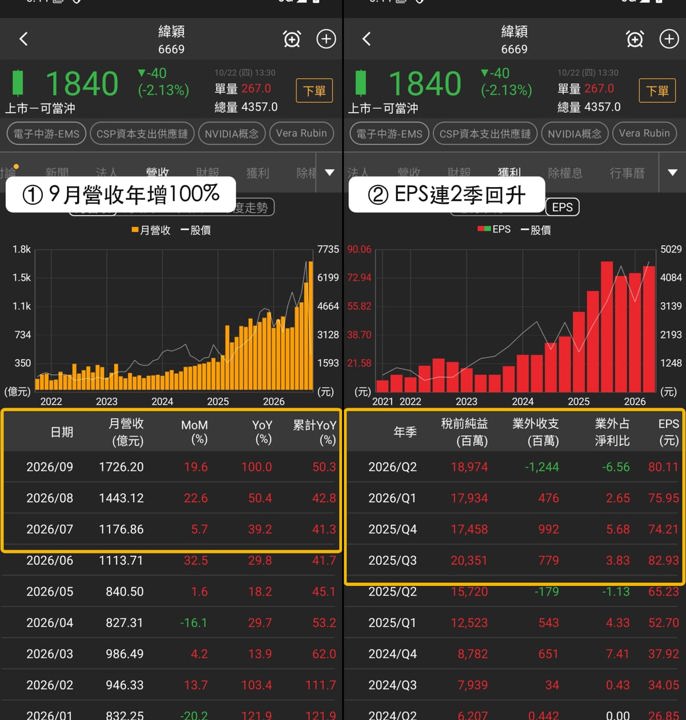This screenshot has height=720, width=686.
Task: Tap the quarterly EPS bar chart
Action: 516,321
